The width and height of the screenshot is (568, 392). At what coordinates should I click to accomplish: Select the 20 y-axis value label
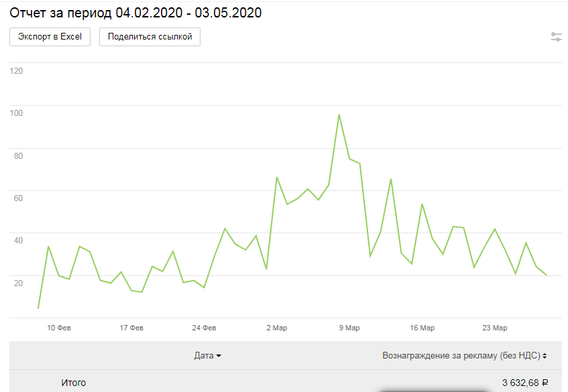(19, 283)
